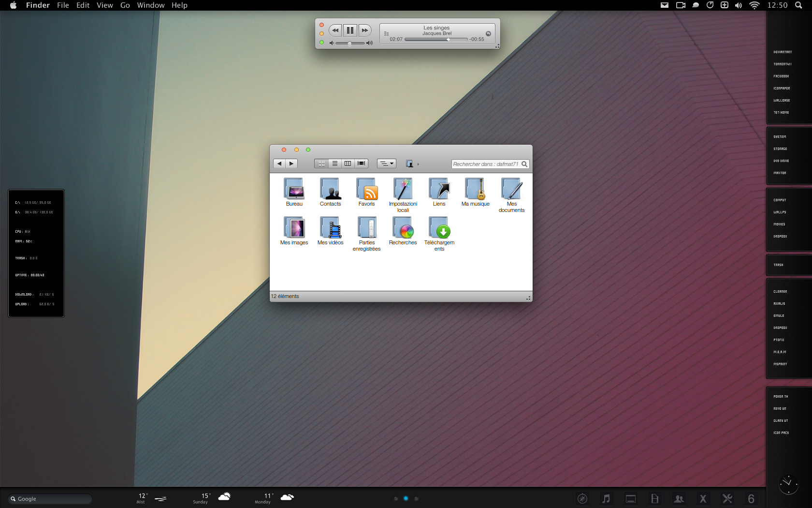Open the Apple menu

point(13,5)
